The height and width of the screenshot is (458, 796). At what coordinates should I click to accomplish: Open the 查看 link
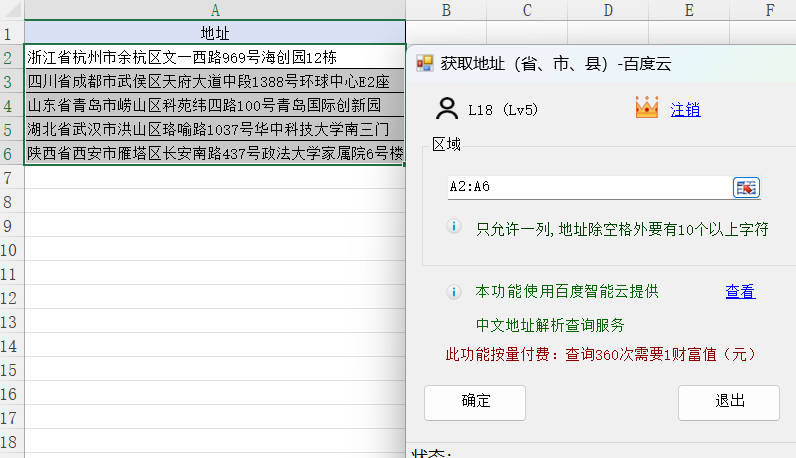740,292
